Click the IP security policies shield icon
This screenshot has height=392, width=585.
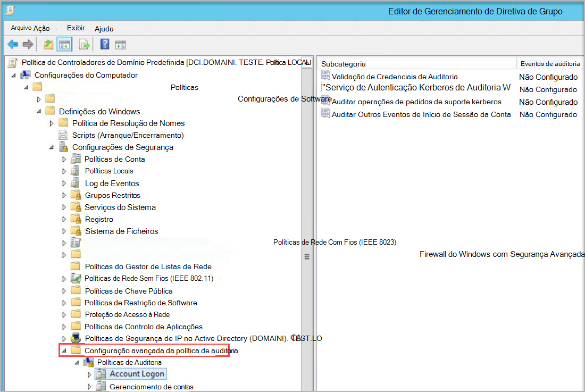[76, 338]
